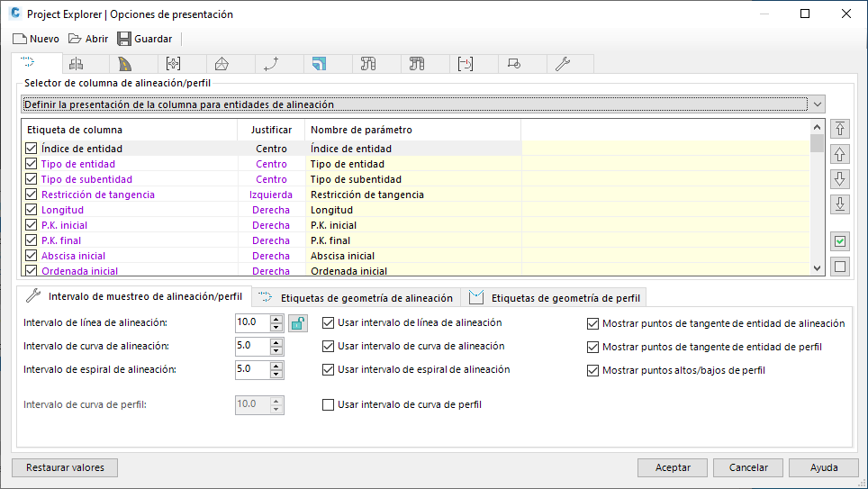Click the Aceptar button
This screenshot has width=868, height=489.
(x=673, y=467)
